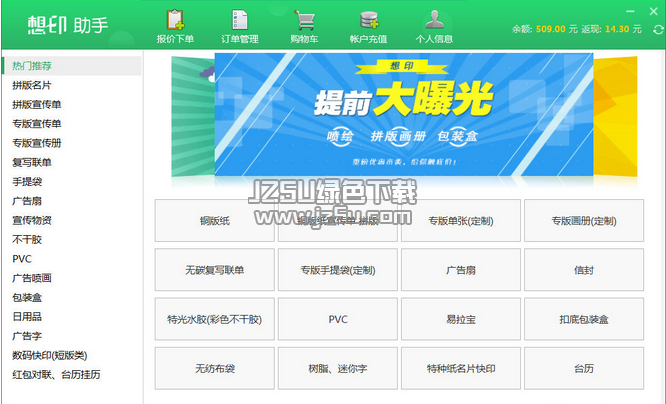Open the 帐户充值 account recharge icon
The width and height of the screenshot is (666, 404).
point(368,26)
